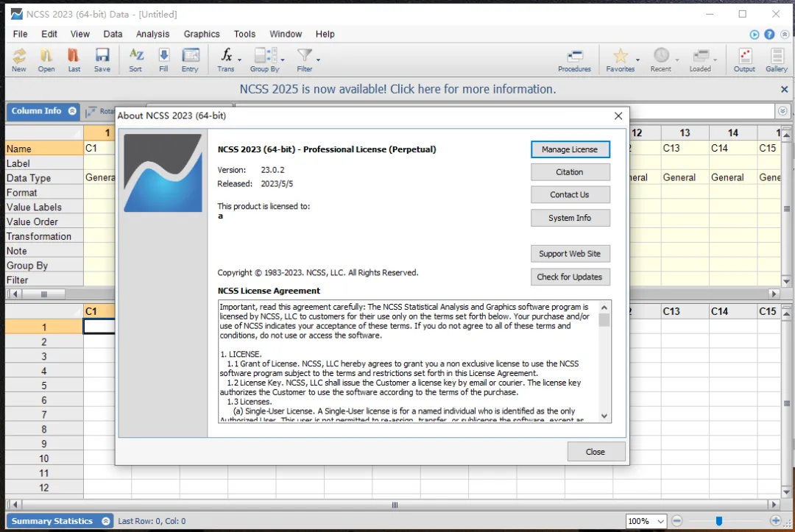Open the Edit menu
The image size is (795, 532).
coord(49,34)
